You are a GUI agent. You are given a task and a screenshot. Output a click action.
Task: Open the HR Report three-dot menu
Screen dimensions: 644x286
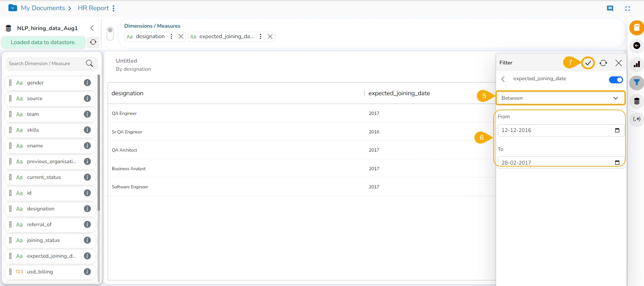114,8
